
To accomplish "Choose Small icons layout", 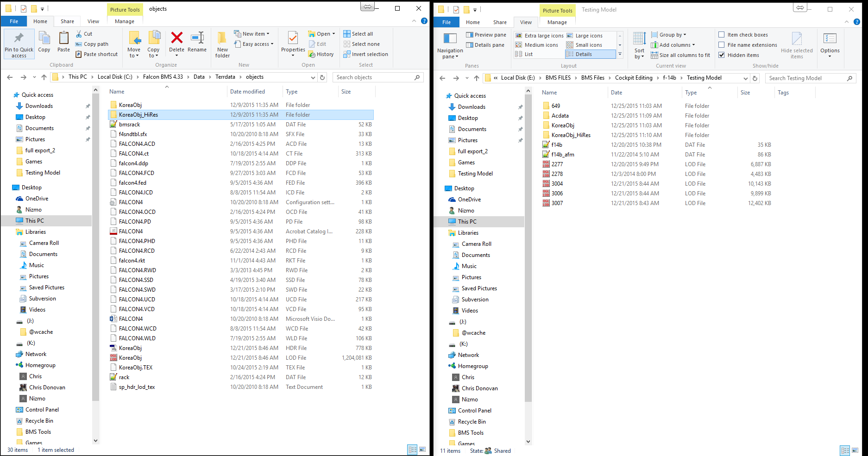I will coord(584,45).
